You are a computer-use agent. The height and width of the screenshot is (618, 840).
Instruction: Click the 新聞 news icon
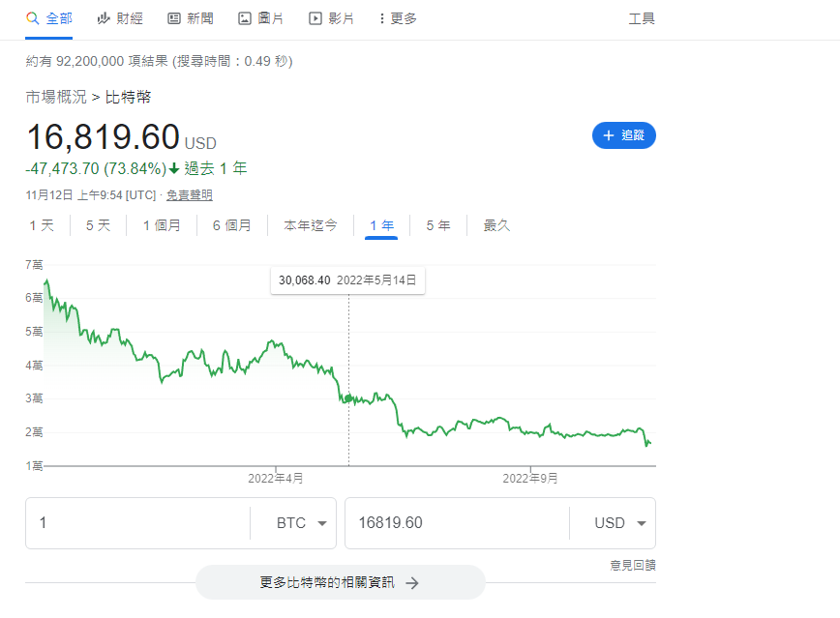click(174, 18)
